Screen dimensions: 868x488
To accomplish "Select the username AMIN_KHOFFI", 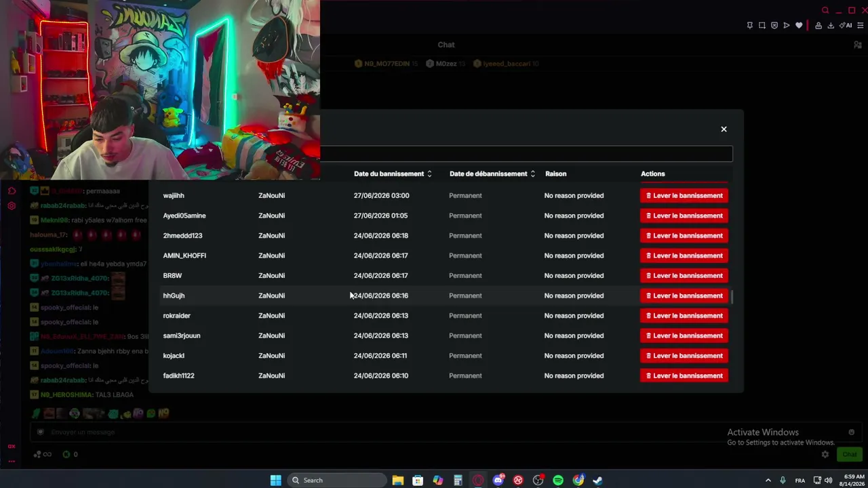I will point(184,256).
